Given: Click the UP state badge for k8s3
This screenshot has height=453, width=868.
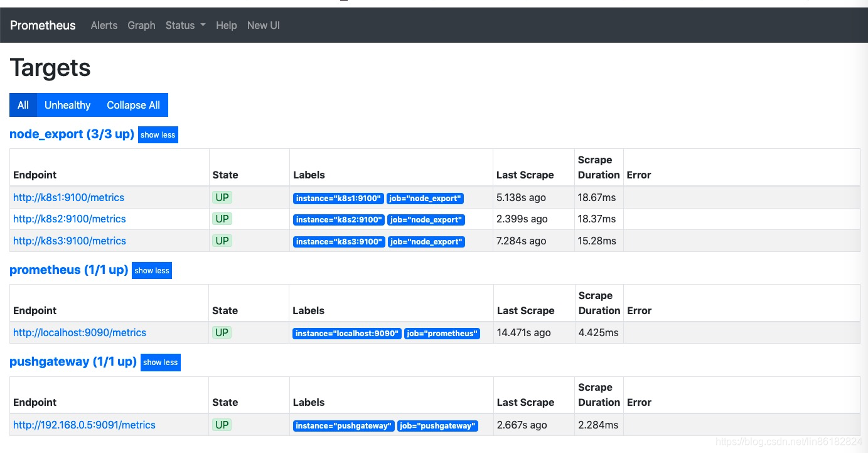Looking at the screenshot, I should coord(222,241).
